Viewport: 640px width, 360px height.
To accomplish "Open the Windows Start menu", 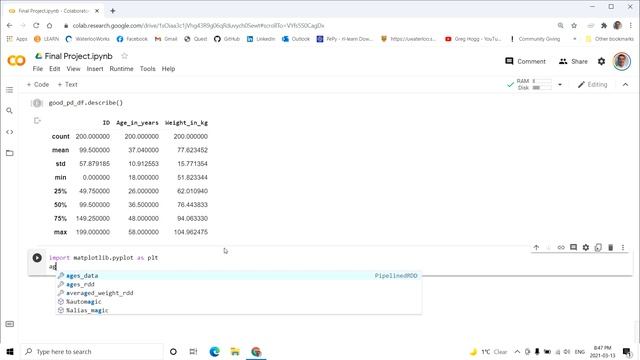I will point(10,351).
